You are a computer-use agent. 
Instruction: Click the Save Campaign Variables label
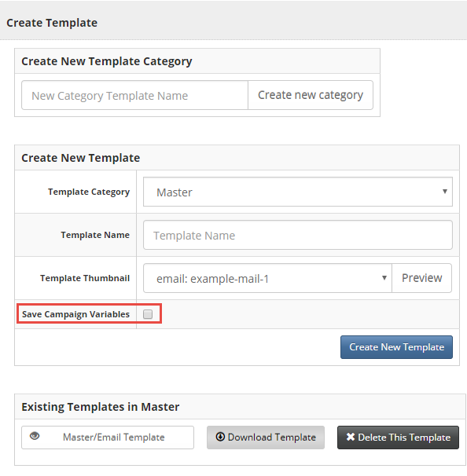click(75, 314)
